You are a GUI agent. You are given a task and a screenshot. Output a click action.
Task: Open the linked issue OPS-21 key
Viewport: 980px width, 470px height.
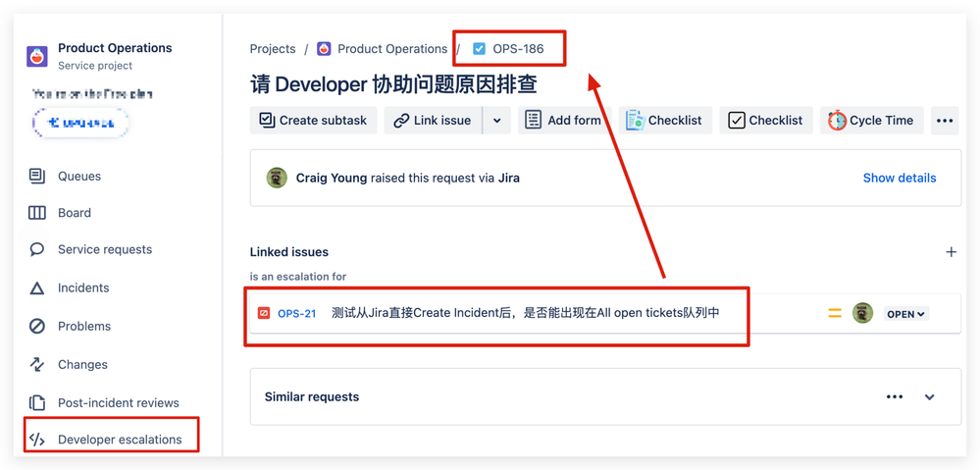297,314
